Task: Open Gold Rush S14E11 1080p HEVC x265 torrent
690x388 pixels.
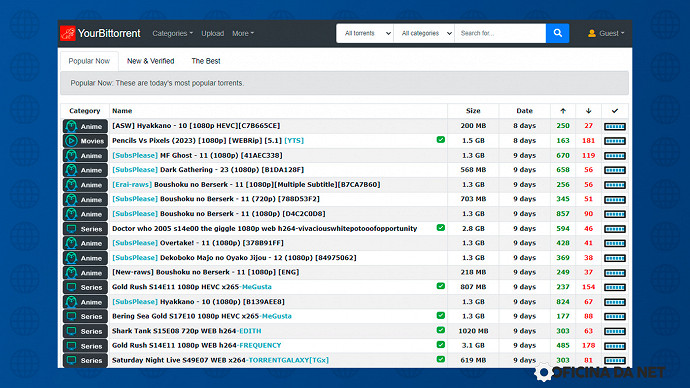Action: coord(192,287)
